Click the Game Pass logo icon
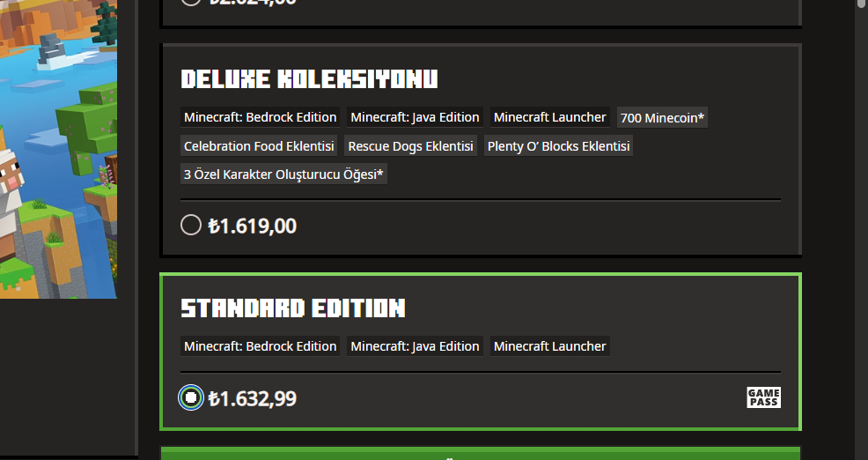Screen dimensions: 868x460 [763, 397]
